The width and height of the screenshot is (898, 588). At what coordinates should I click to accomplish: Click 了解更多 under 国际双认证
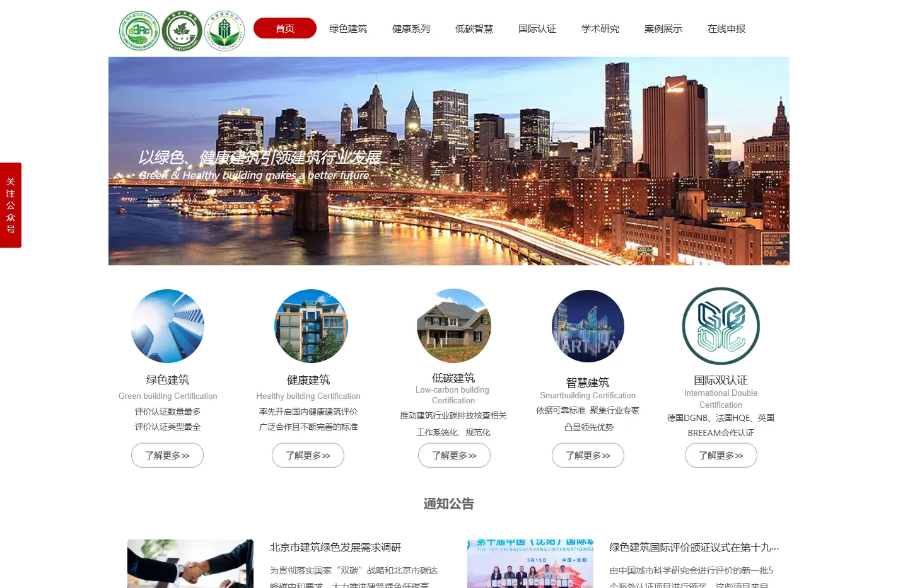coord(721,455)
